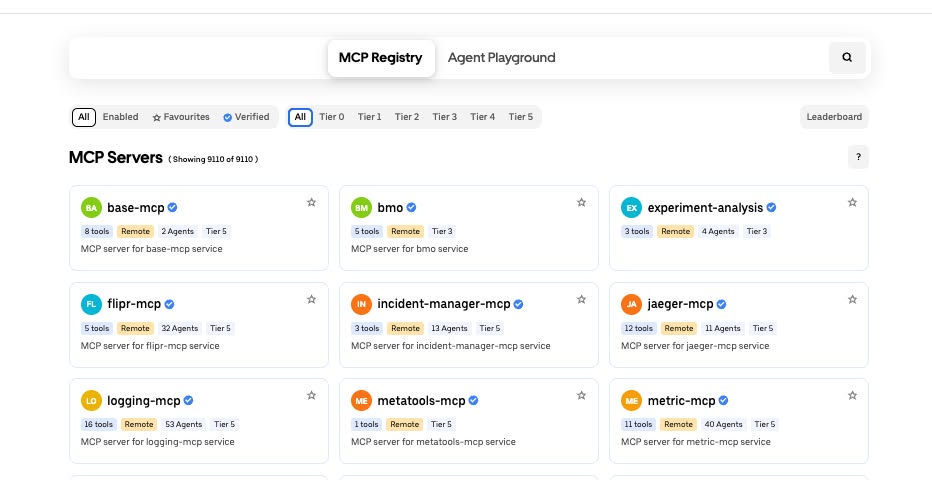Viewport: 932px width, 480px height.
Task: Click the FL avatar of flipr-mcp
Action: pos(91,304)
